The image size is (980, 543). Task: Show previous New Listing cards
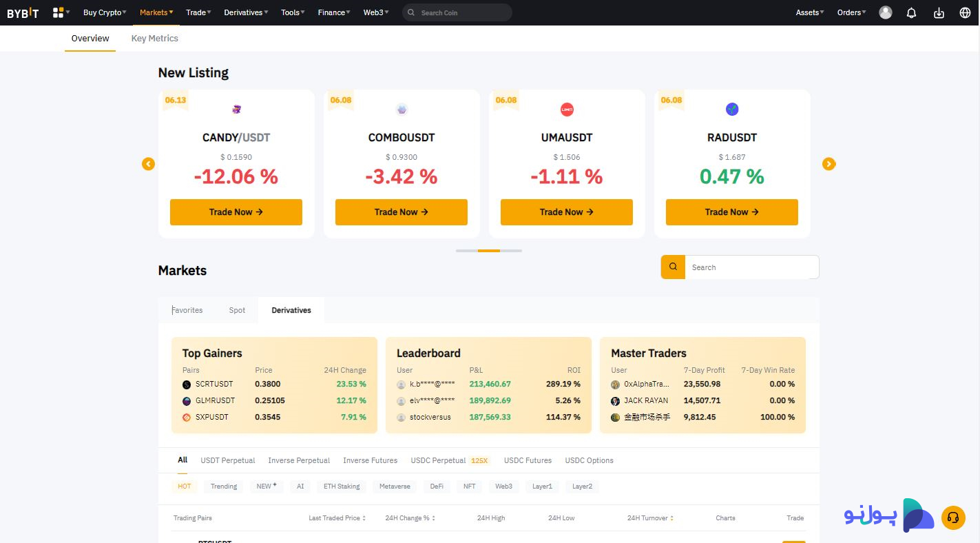coord(148,164)
